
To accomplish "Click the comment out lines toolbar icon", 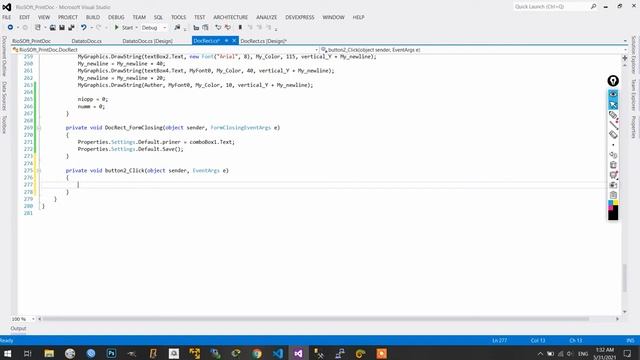I will click(218, 27).
